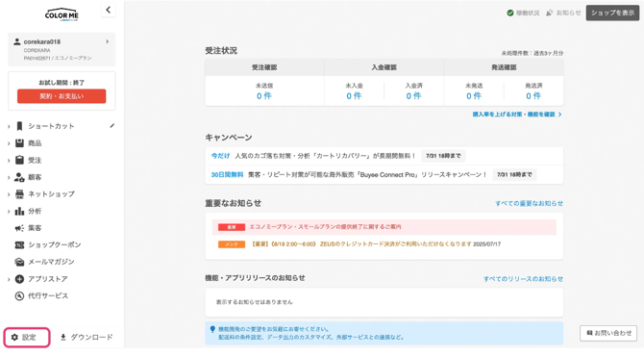Click the ダウンロード download arrow icon
This screenshot has width=644, height=357.
[63, 337]
